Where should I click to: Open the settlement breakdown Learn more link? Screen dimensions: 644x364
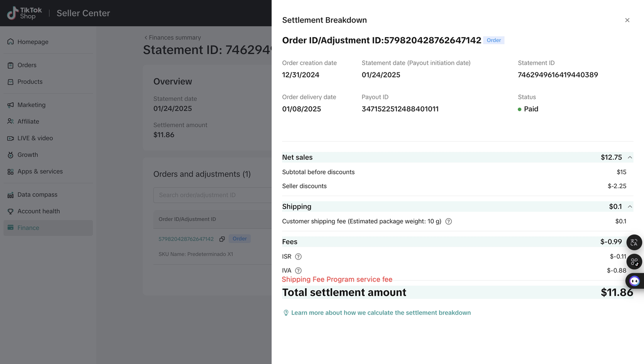click(x=381, y=313)
